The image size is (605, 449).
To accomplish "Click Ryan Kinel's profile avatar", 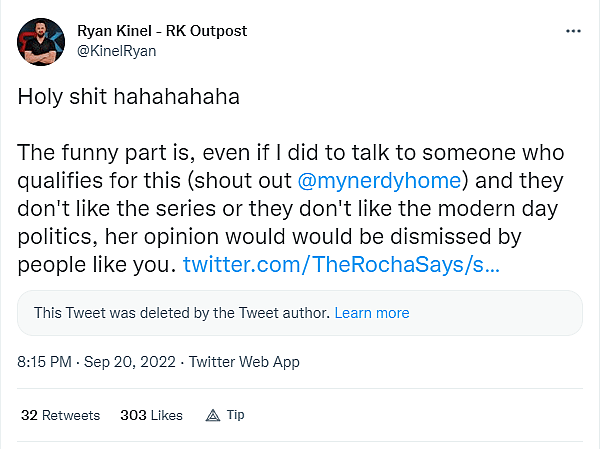I will point(40,40).
